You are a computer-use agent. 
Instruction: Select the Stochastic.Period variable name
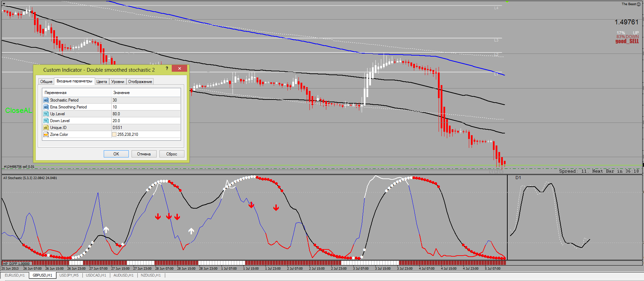pos(64,100)
